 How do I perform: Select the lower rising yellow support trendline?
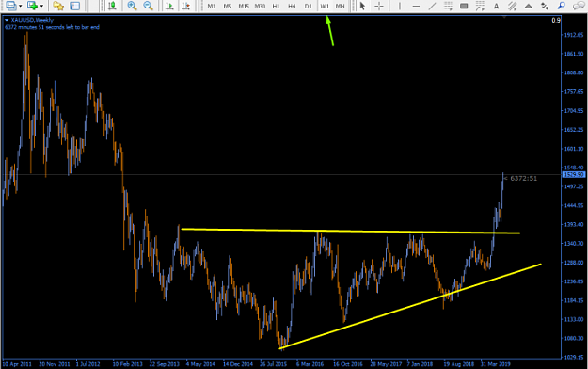(410, 306)
